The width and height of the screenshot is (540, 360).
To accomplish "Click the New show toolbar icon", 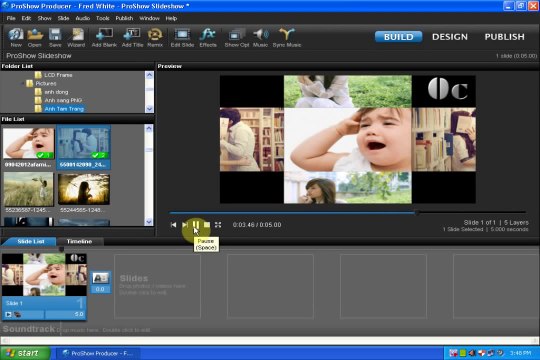I will click(16, 38).
